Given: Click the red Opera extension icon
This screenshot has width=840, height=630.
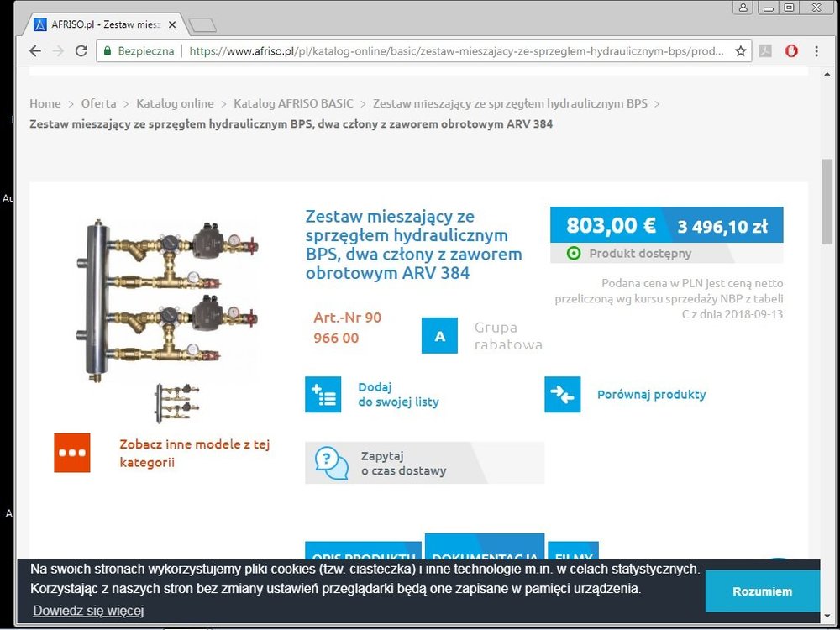Looking at the screenshot, I should point(791,51).
